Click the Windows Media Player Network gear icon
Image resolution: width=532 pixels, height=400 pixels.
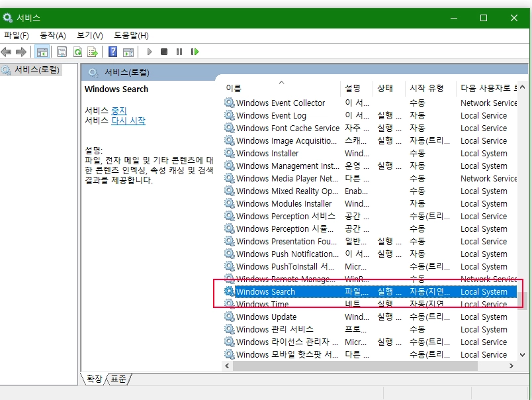[x=230, y=178]
